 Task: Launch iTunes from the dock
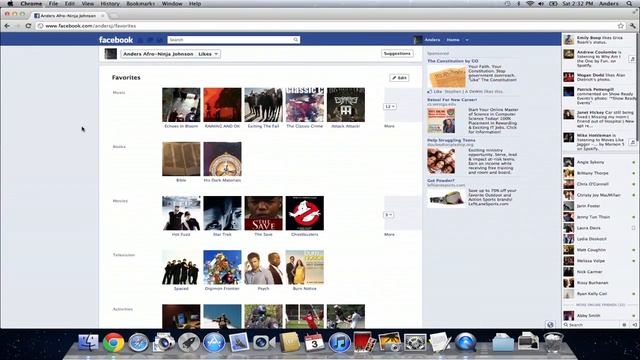coord(339,342)
